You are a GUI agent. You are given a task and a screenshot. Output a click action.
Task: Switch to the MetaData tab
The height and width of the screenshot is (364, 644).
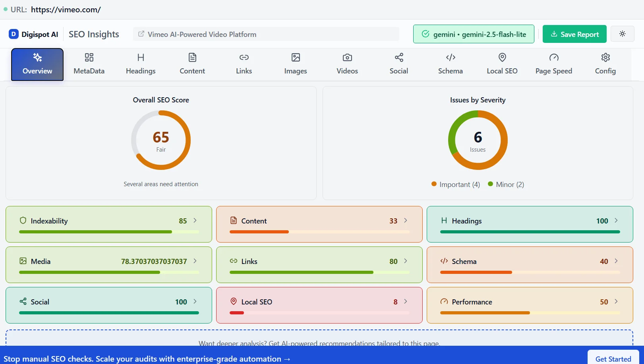[x=89, y=64]
